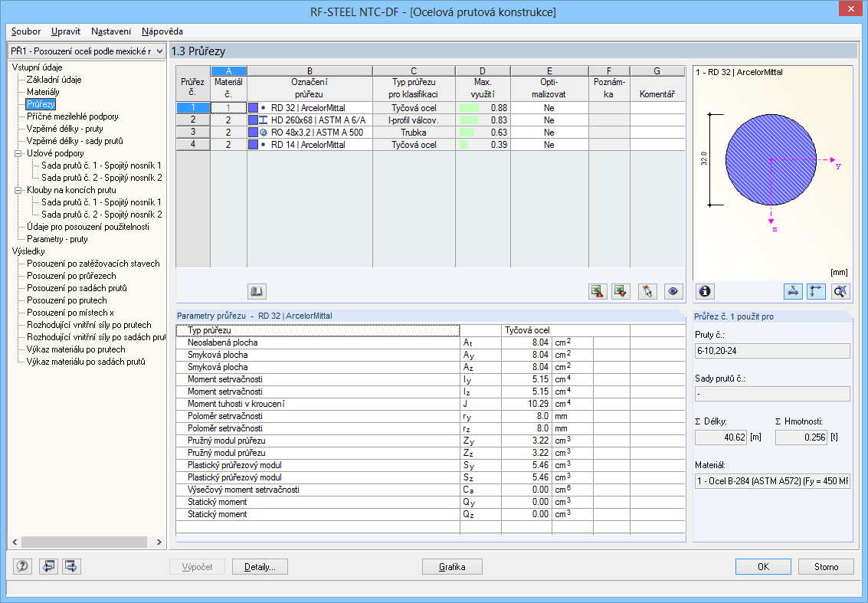Click the navigator scrollbar left arrow

[15, 542]
